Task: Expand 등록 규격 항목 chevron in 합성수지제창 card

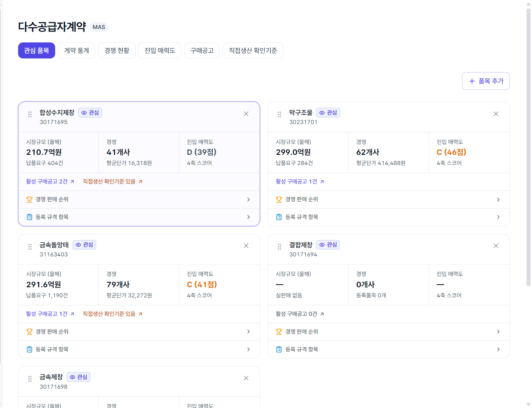Action: [x=248, y=217]
